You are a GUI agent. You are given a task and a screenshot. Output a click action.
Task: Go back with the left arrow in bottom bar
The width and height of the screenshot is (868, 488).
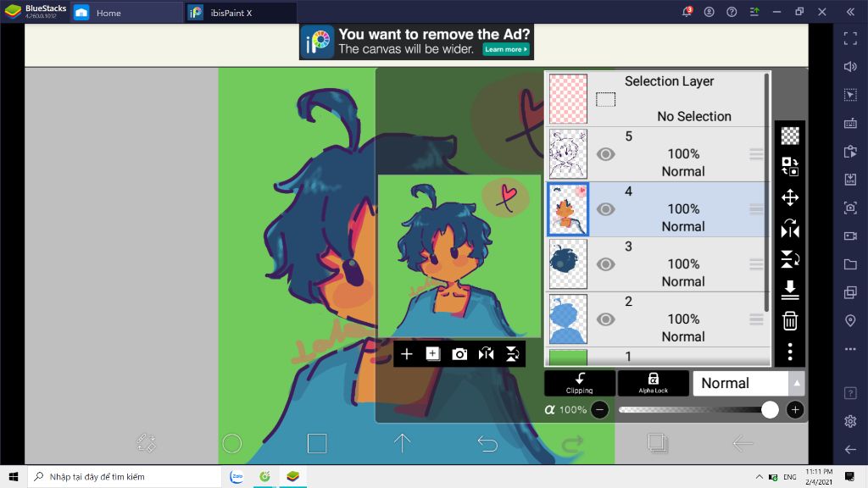(743, 443)
